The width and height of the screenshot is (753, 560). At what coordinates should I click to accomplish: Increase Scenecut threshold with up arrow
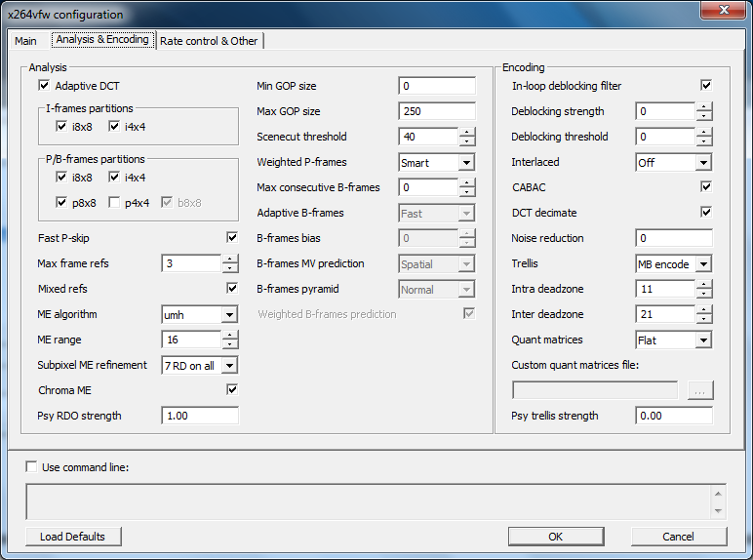[x=467, y=132]
